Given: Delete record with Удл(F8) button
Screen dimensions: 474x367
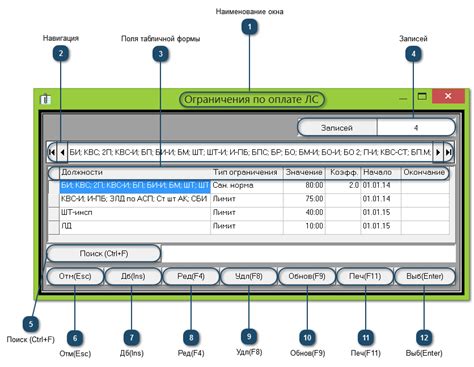Looking at the screenshot, I should point(249,276).
